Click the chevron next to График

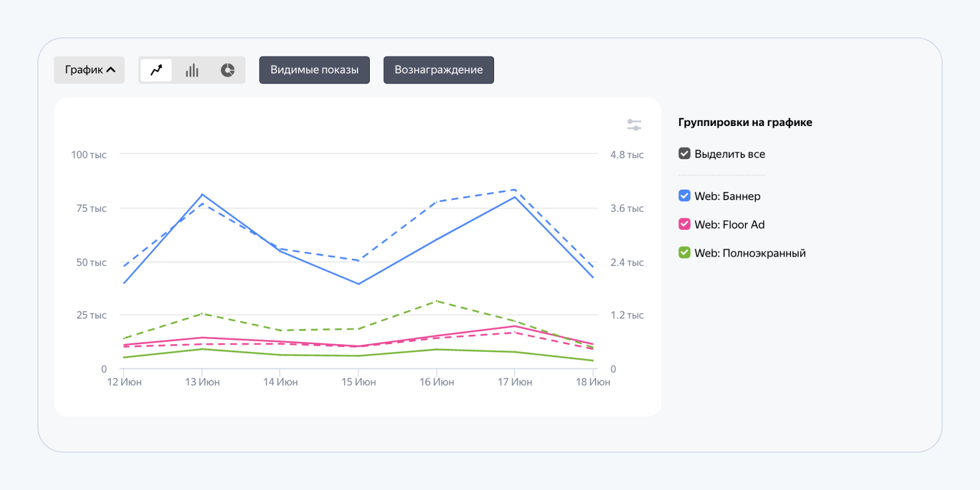click(x=111, y=70)
